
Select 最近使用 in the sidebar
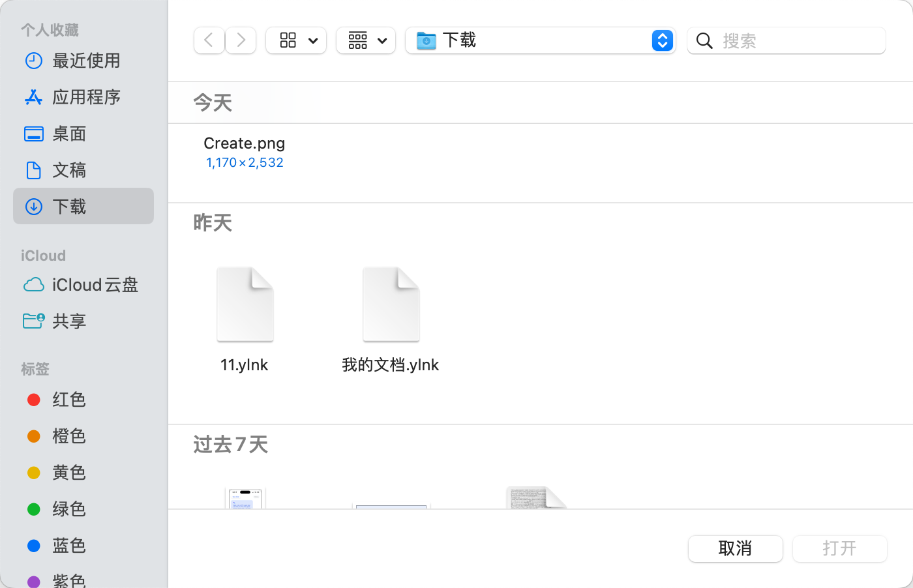pyautogui.click(x=83, y=61)
